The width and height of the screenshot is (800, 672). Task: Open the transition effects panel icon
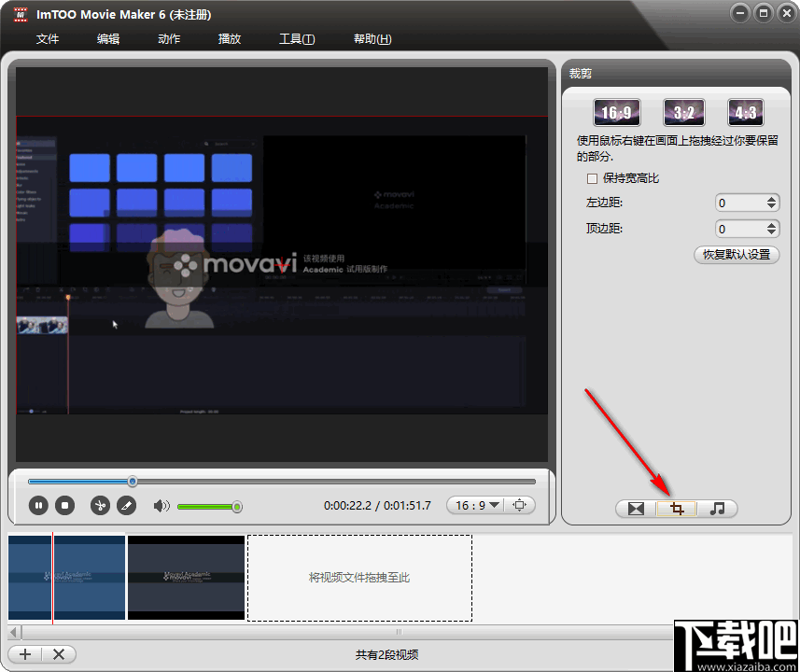point(634,508)
